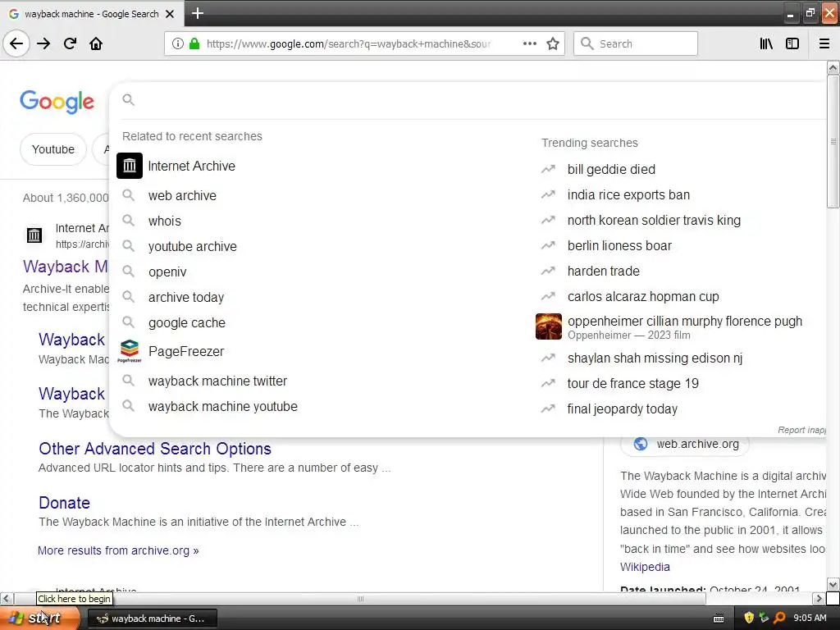Open trending north korean soldier travis king

tap(654, 220)
